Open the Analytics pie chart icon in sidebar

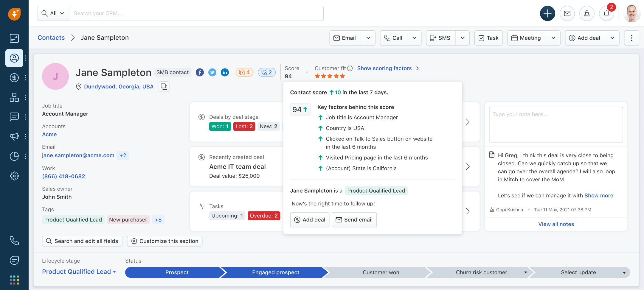pos(14,156)
